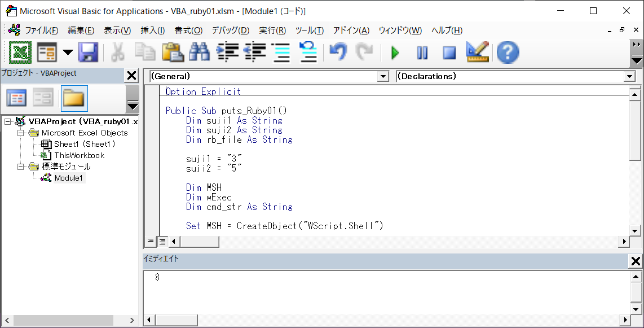644x328 pixels.
Task: Select the VBAProject (VBA_ruby01.xlsm) node
Action: pos(82,122)
